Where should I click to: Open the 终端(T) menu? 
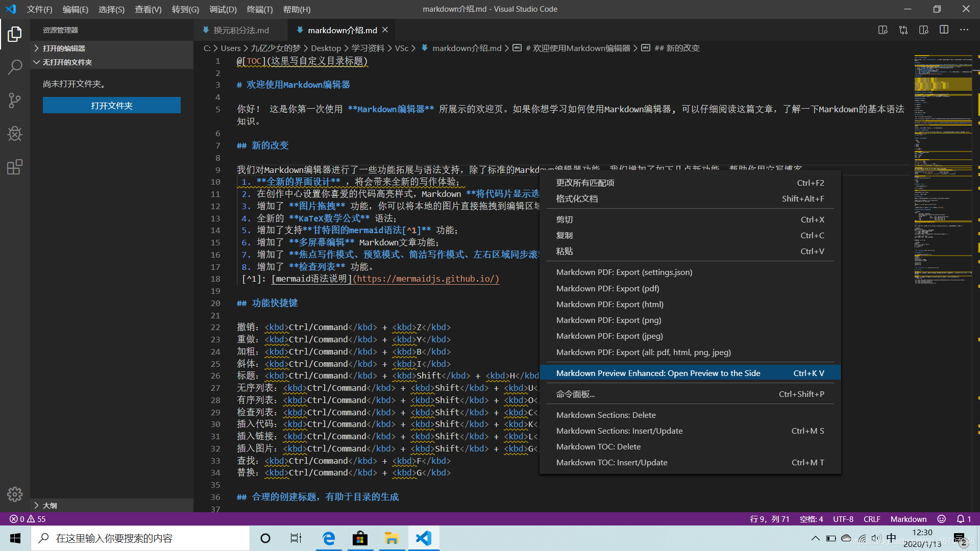260,9
